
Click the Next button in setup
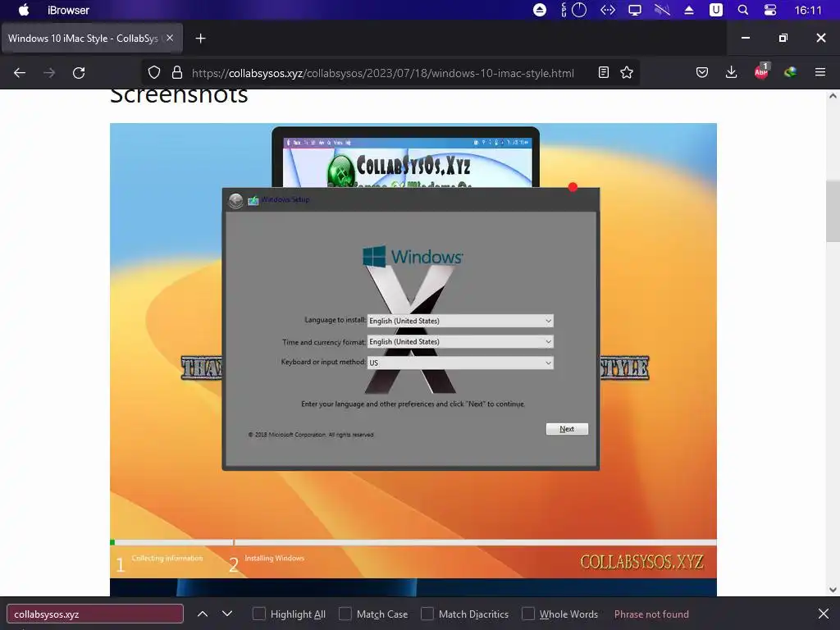coord(567,428)
